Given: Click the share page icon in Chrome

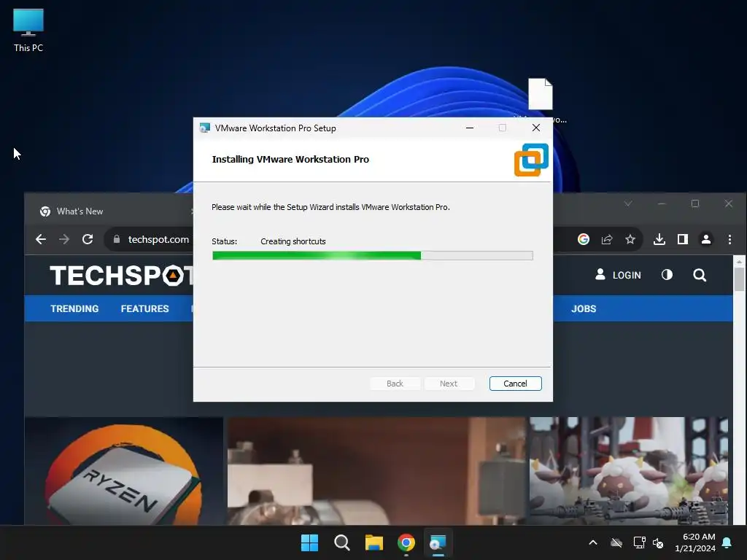Looking at the screenshot, I should (606, 239).
